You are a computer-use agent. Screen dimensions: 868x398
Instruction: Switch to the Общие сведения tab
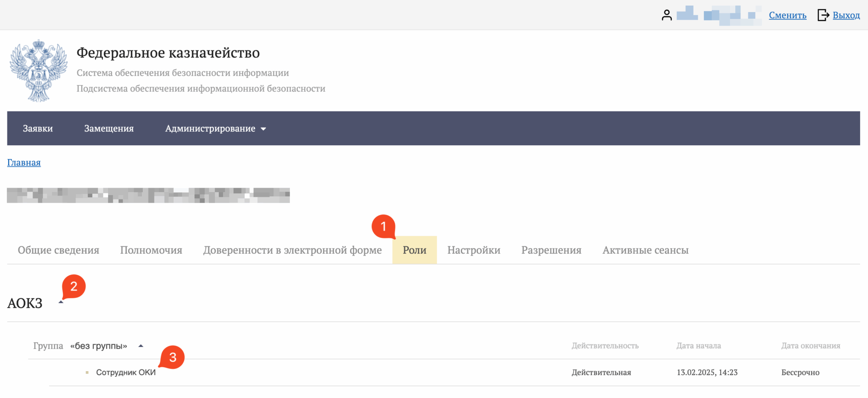(59, 250)
